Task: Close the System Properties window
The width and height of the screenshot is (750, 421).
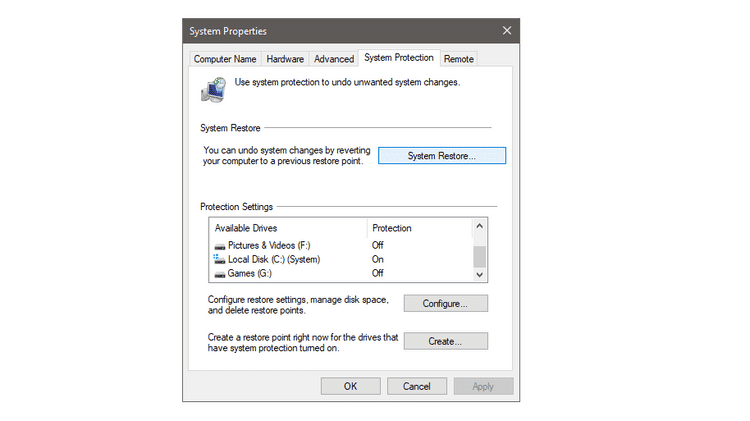Action: coord(507,31)
